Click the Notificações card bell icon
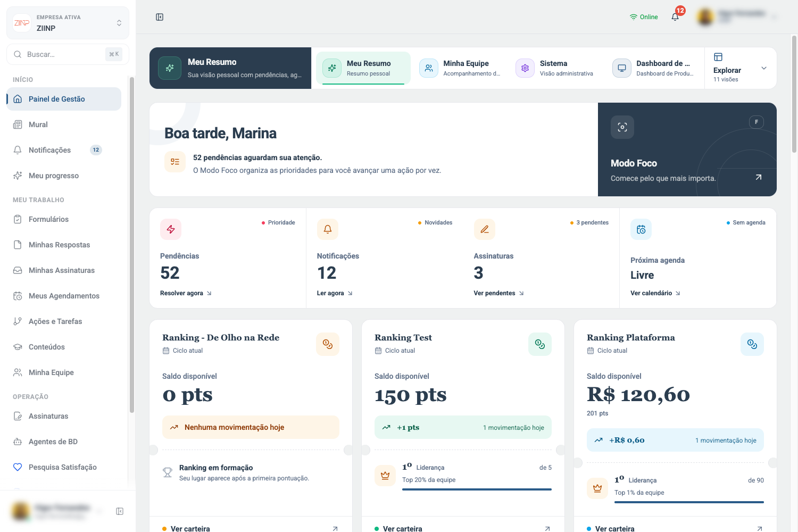 click(x=328, y=229)
